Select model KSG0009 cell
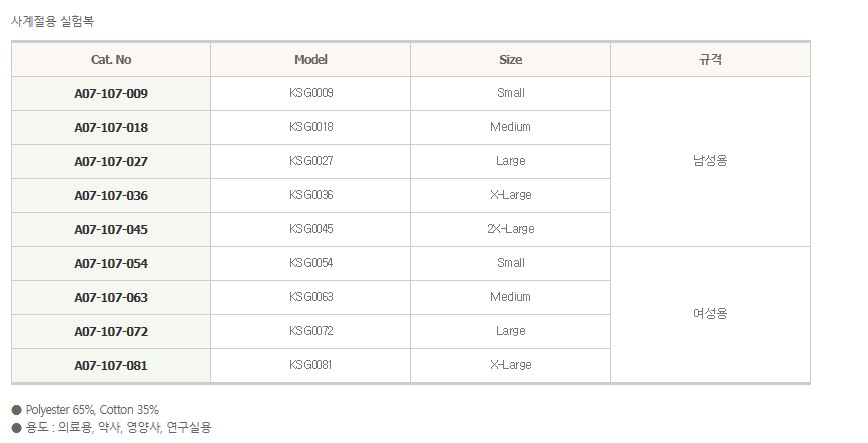This screenshot has height=443, width=868. click(311, 94)
